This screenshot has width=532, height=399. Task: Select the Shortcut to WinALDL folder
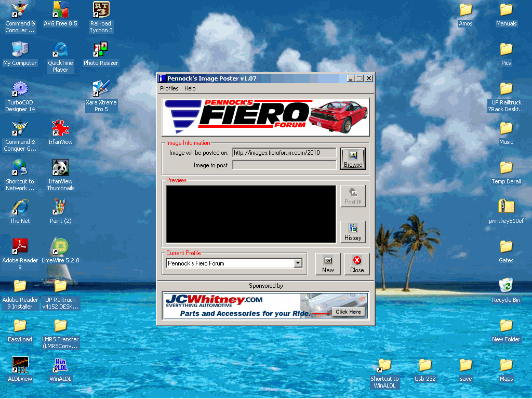coord(384,373)
